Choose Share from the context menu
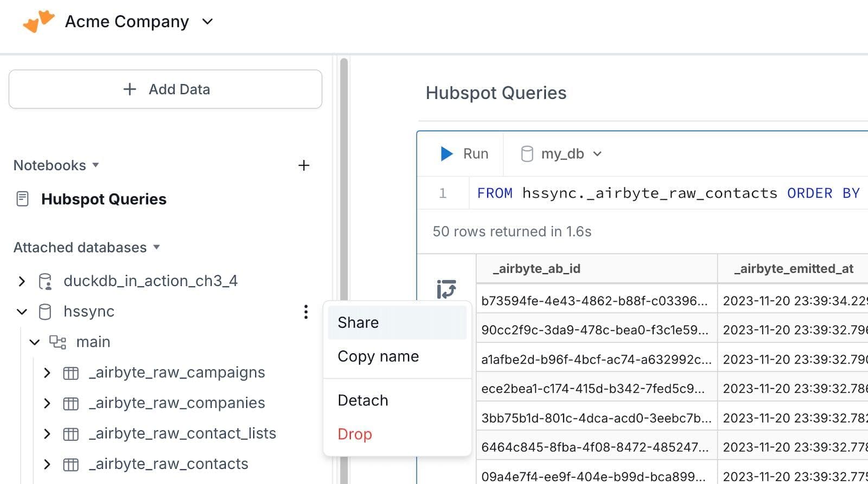This screenshot has height=484, width=868. (397, 322)
